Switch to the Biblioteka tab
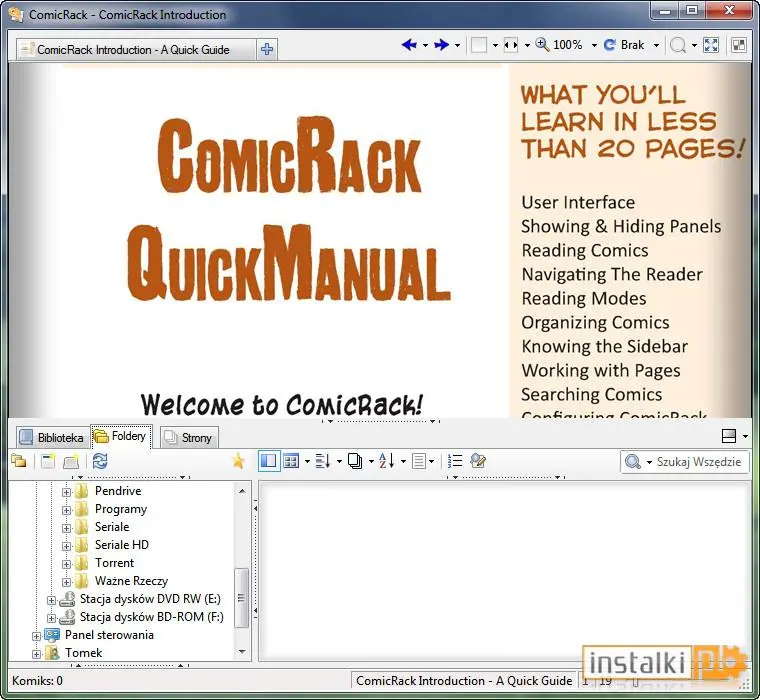The image size is (760, 700). coord(52,437)
